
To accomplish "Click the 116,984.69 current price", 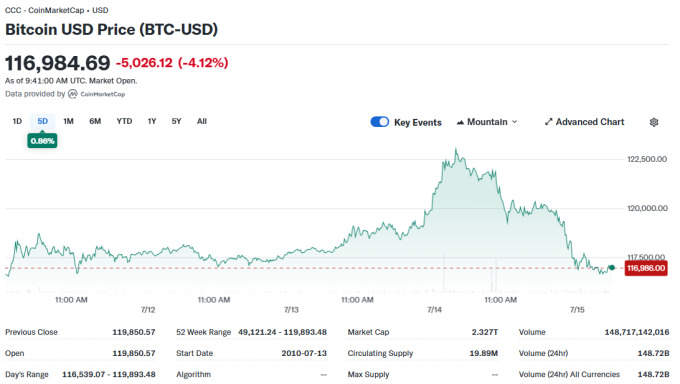I will (58, 63).
